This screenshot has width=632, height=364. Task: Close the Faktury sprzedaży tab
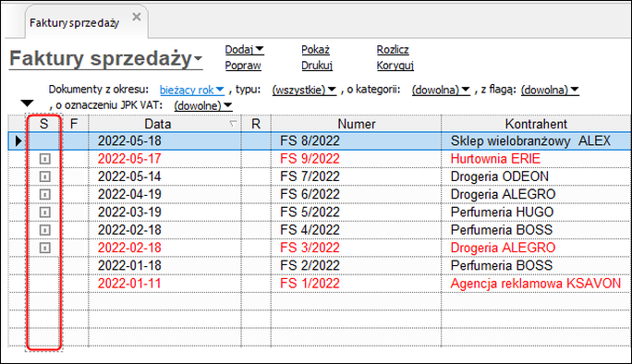point(137,17)
